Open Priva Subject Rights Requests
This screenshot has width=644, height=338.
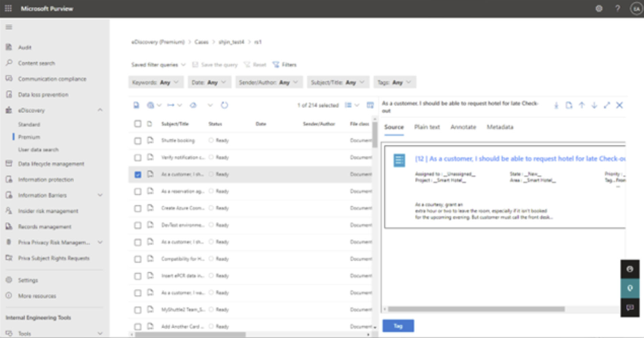point(54,258)
